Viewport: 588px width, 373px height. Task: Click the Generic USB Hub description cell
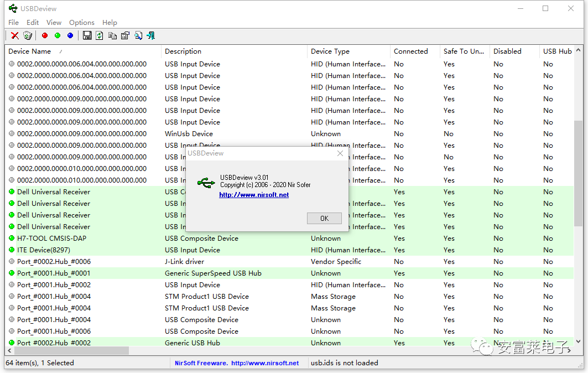coord(192,343)
